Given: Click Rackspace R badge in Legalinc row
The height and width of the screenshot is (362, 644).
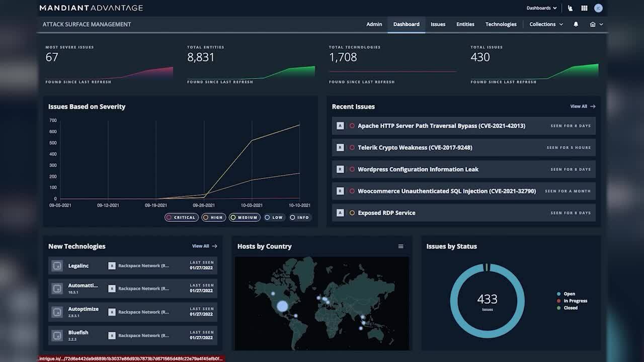Looking at the screenshot, I should point(112,265).
